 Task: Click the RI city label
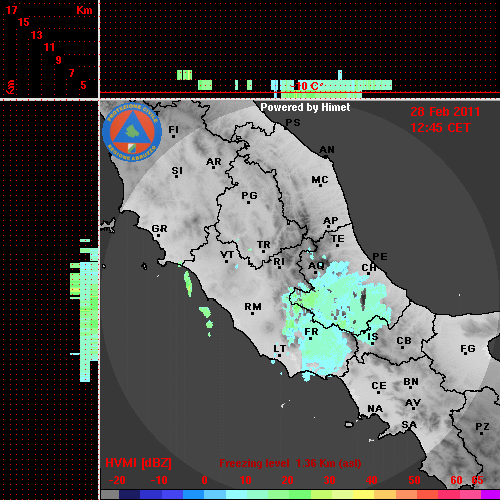click(x=279, y=262)
